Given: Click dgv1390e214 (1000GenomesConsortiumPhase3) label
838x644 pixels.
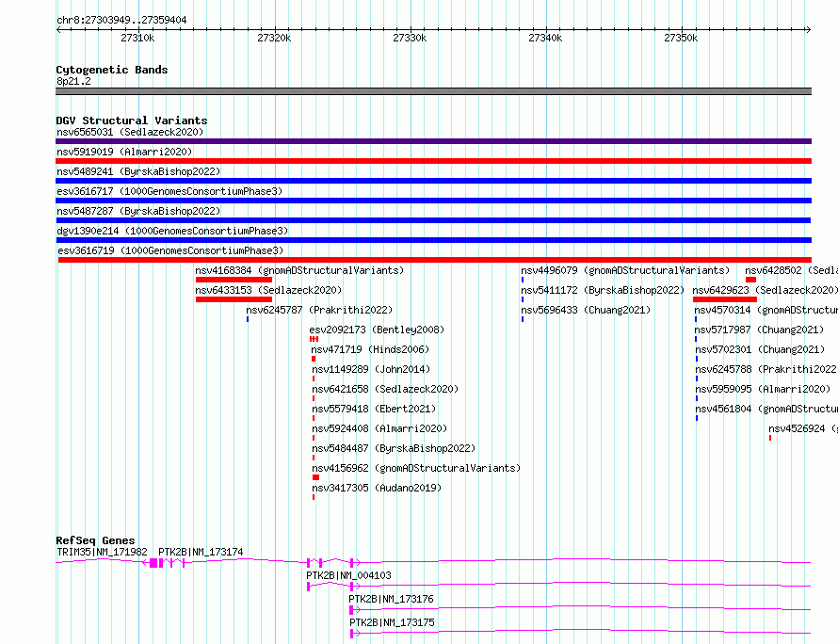Looking at the screenshot, I should pyautogui.click(x=172, y=231).
